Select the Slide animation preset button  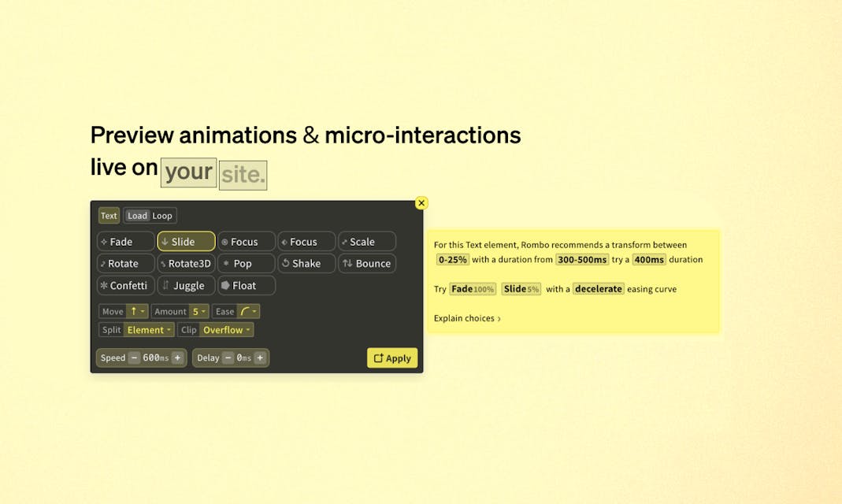click(186, 242)
